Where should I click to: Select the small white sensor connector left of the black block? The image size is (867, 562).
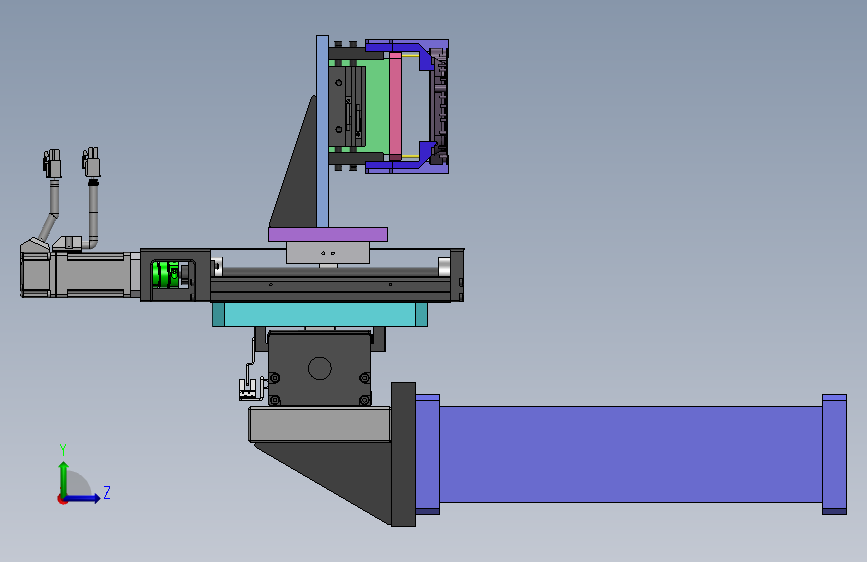click(x=249, y=389)
